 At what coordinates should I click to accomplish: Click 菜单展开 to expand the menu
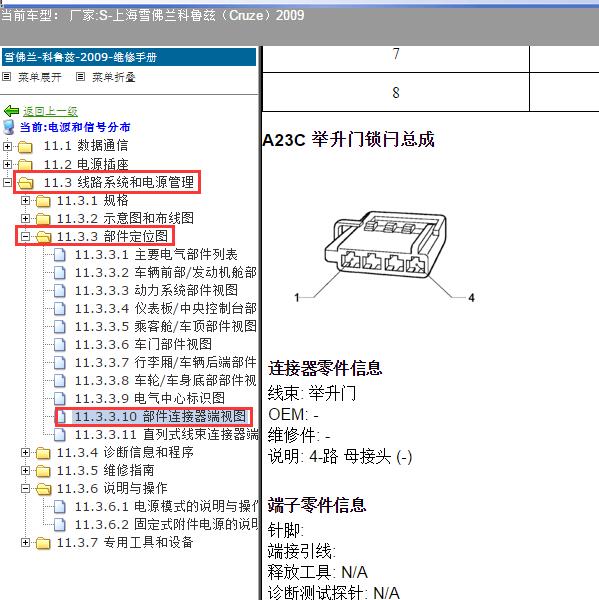(x=40, y=77)
